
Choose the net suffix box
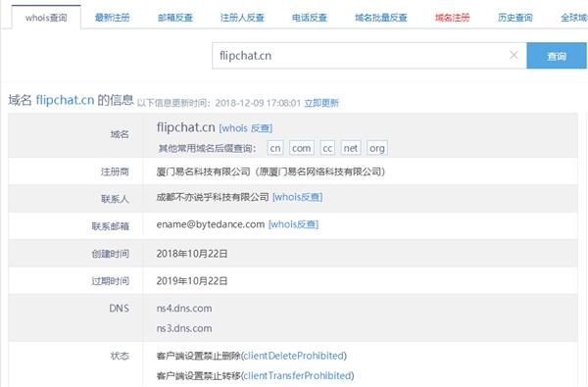pos(351,148)
